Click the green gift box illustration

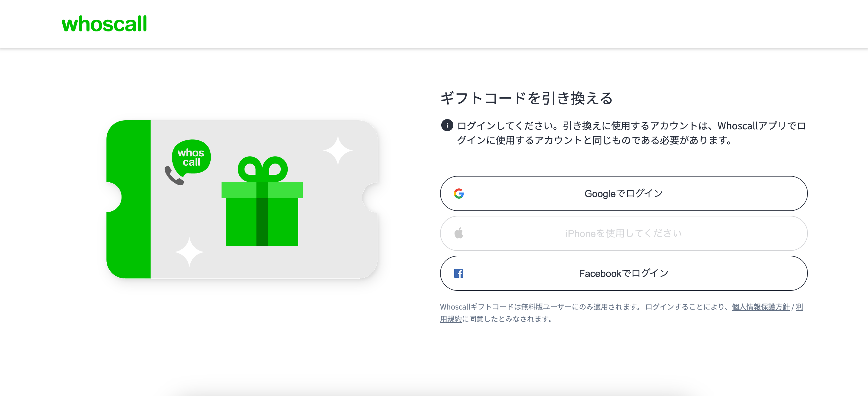(262, 216)
